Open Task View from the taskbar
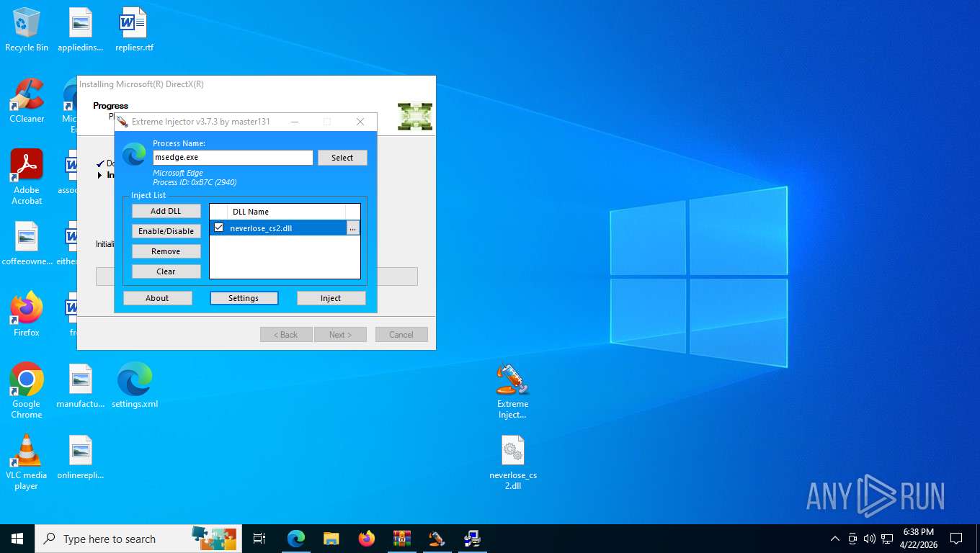980x553 pixels. (x=259, y=539)
